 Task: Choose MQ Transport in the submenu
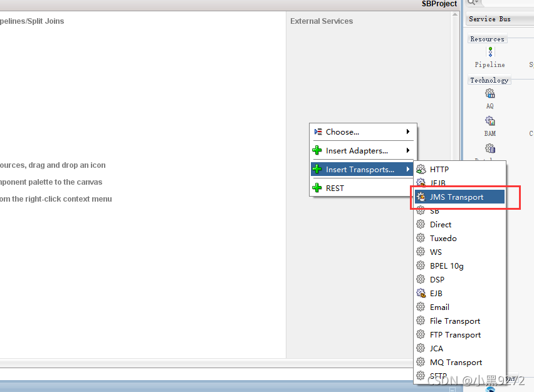tap(459, 363)
